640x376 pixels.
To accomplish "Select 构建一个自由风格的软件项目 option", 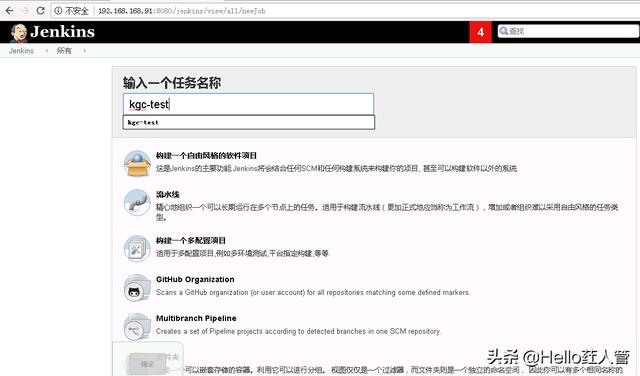I will tap(206, 156).
